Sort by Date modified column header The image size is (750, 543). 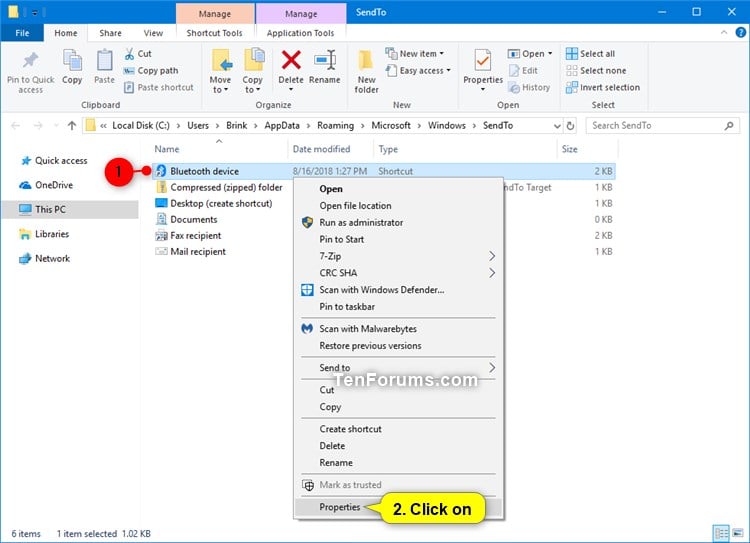pos(321,149)
